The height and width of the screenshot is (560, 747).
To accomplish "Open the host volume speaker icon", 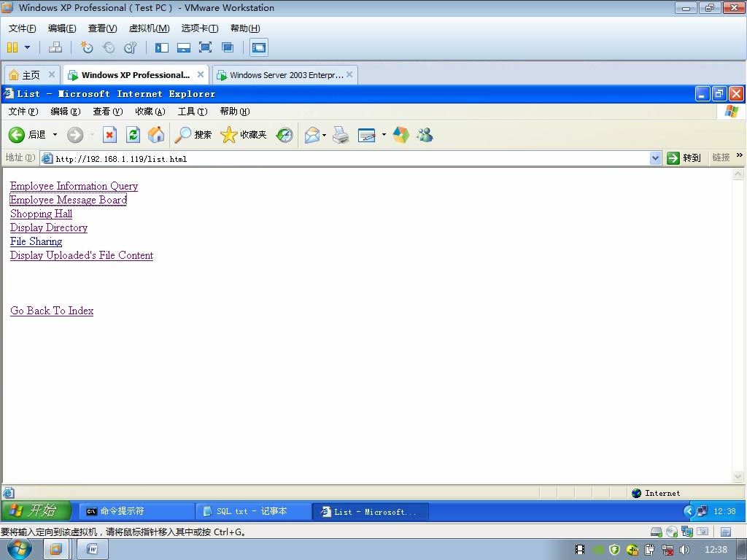I will coord(684,550).
